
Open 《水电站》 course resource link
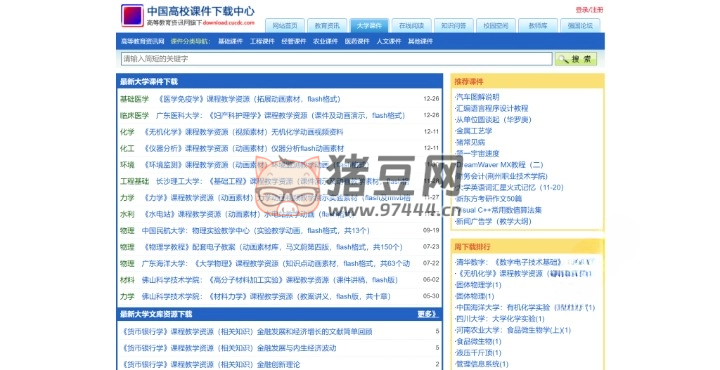248,215
